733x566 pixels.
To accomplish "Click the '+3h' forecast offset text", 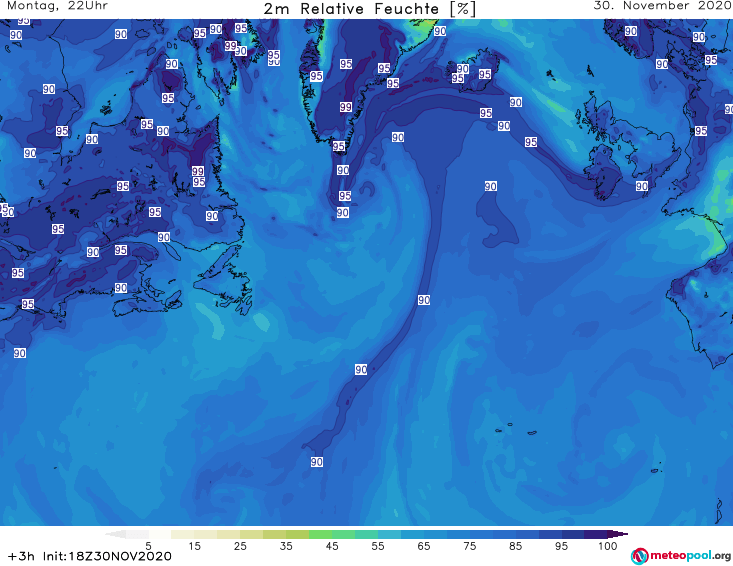I will coord(21,556).
